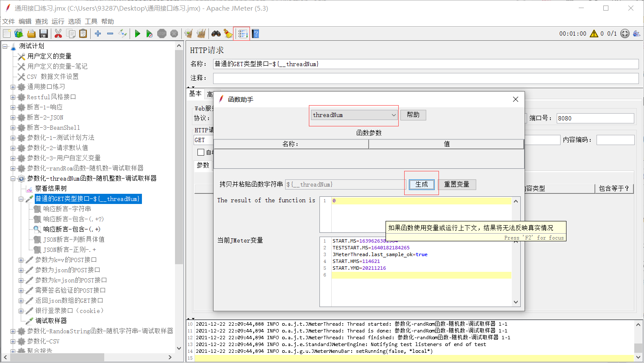Expand the 参数为k=v的POST接口 sampler
The width and height of the screenshot is (644, 363).
(x=21, y=260)
